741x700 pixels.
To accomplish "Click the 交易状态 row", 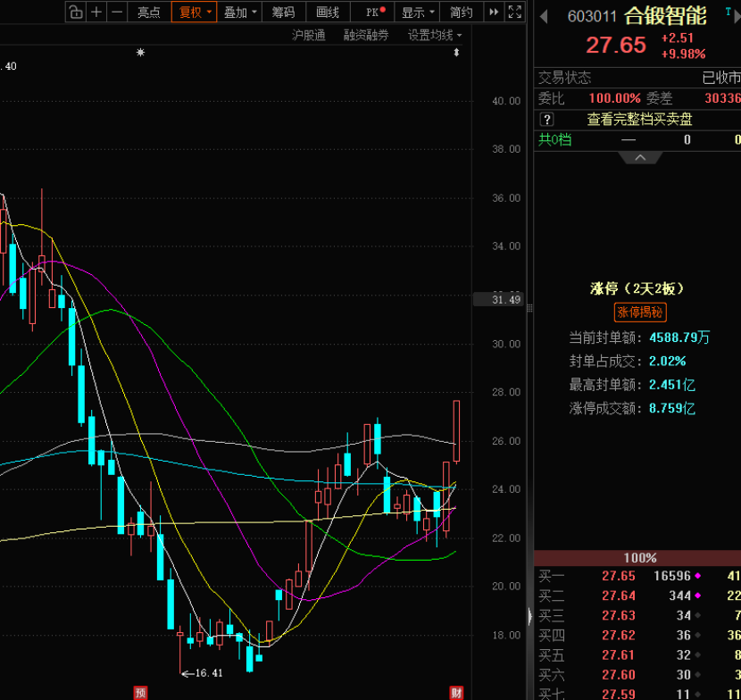I will click(x=637, y=78).
